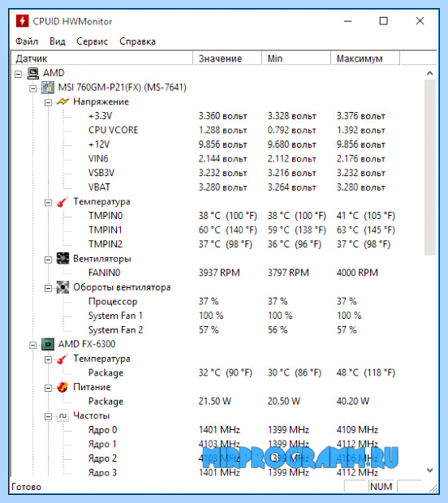Select the FANIN0 fan row
Viewport: 448px width, 503px height.
point(105,273)
